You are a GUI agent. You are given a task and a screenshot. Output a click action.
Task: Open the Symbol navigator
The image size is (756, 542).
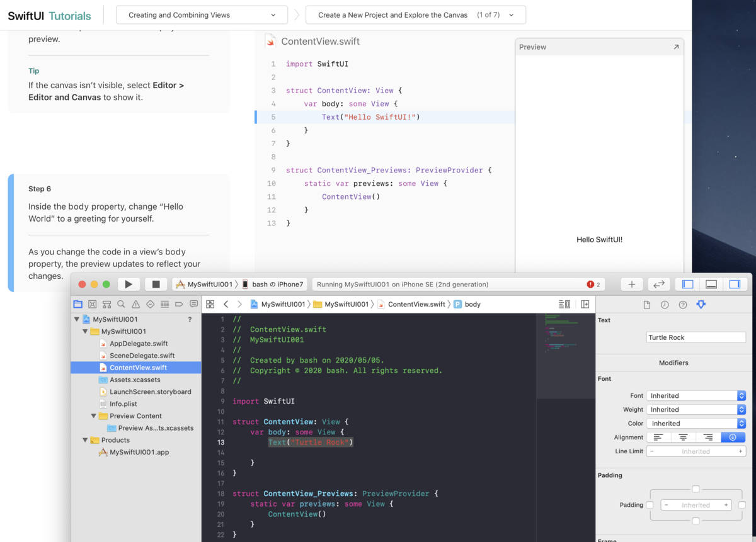[106, 304]
